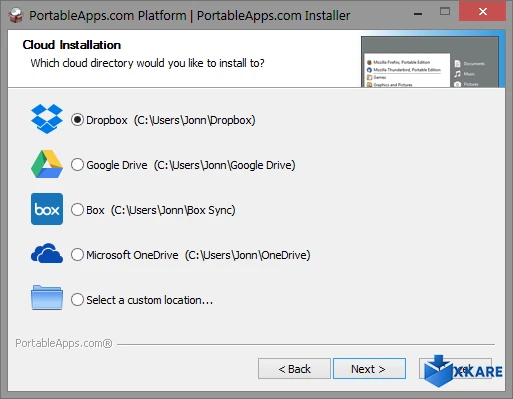Click the Box logo icon

click(47, 209)
